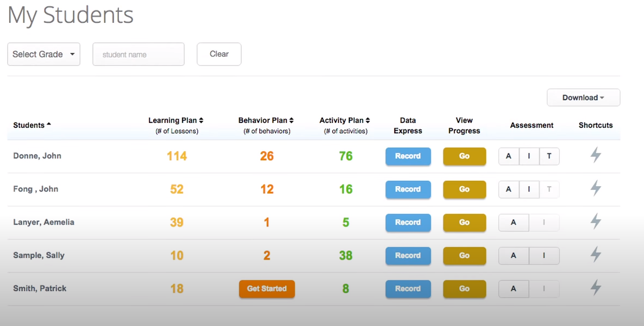This screenshot has height=326, width=644.
Task: Click Record for Lanyer, Aemelia
Action: click(x=408, y=222)
